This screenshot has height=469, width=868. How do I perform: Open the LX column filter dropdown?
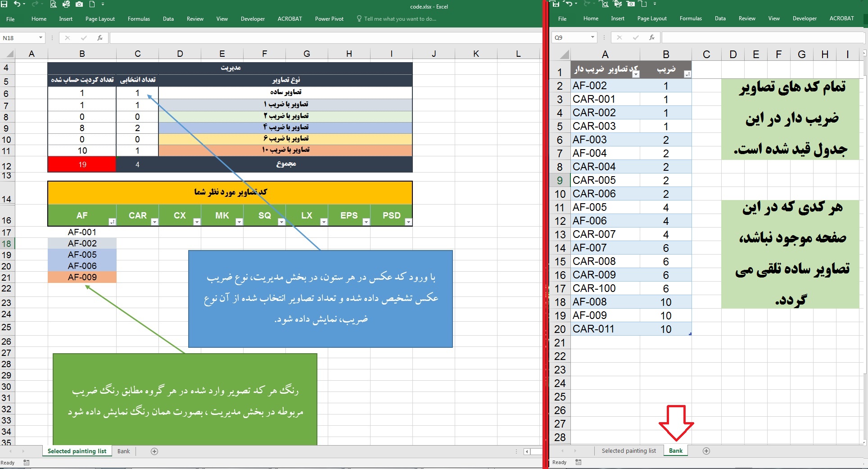click(324, 222)
